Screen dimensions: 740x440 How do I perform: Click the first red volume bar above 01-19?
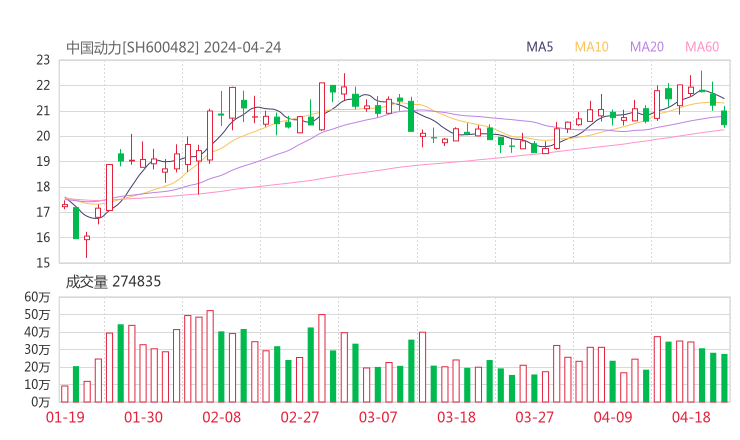tap(65, 394)
